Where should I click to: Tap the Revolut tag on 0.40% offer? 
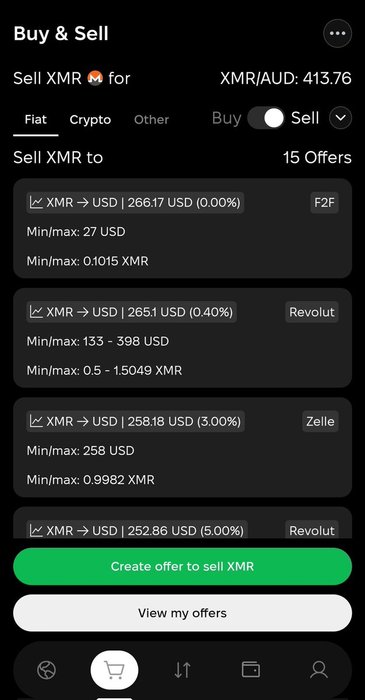point(312,312)
